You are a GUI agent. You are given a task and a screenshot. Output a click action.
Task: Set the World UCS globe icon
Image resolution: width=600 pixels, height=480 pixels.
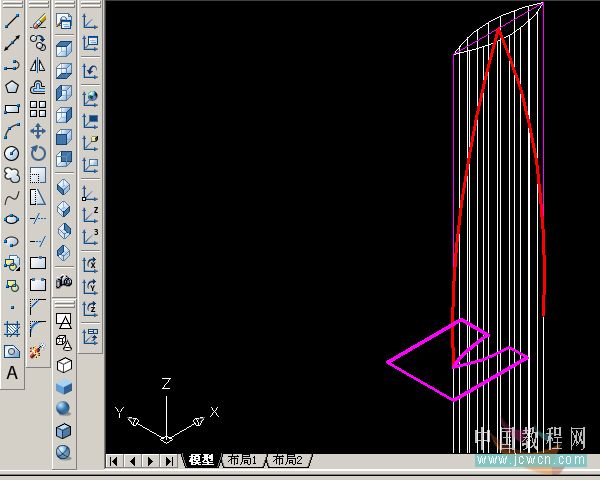[x=90, y=98]
